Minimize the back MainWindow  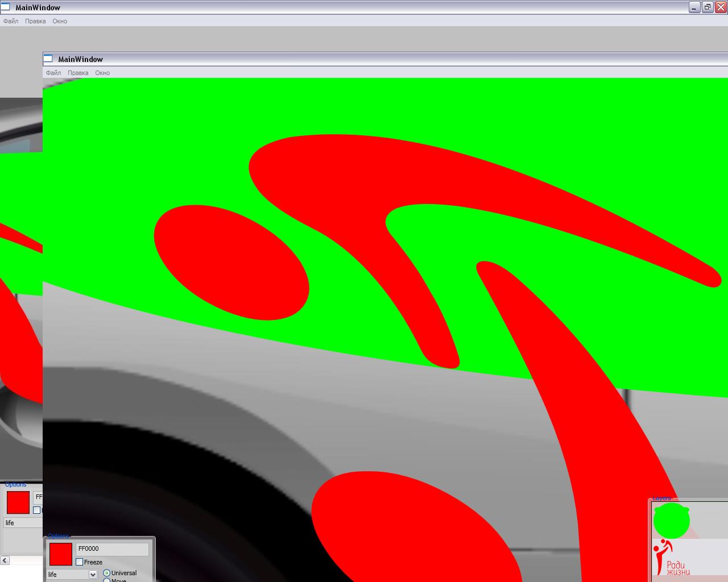pos(694,7)
